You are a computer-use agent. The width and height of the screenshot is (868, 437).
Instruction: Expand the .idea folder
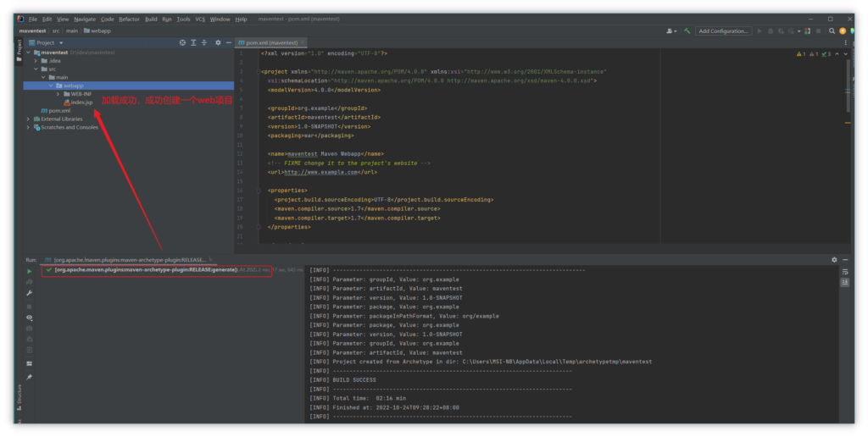tap(36, 61)
